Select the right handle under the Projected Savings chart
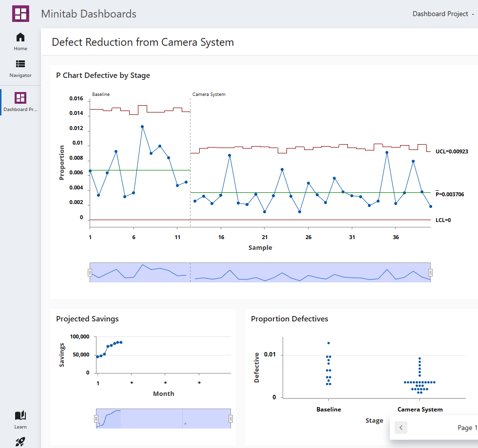This screenshot has height=448, width=478. pos(230,418)
